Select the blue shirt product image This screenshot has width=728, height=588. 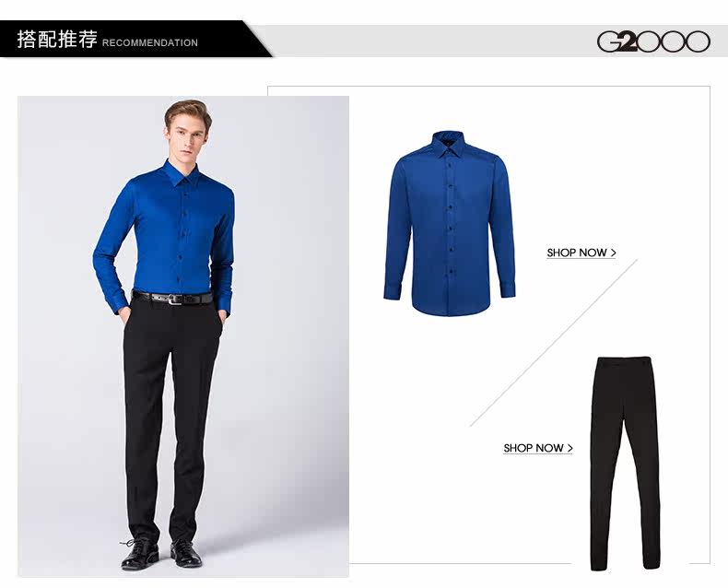[x=450, y=223]
